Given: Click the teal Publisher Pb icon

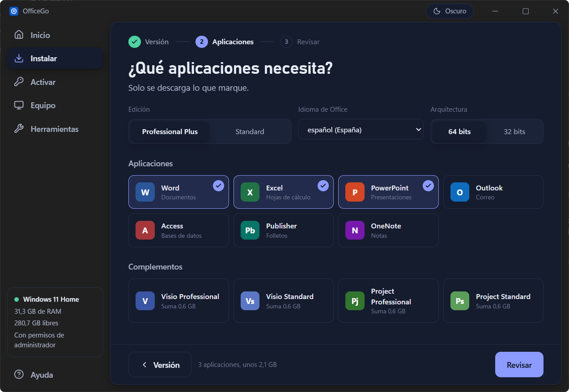Looking at the screenshot, I should 250,230.
